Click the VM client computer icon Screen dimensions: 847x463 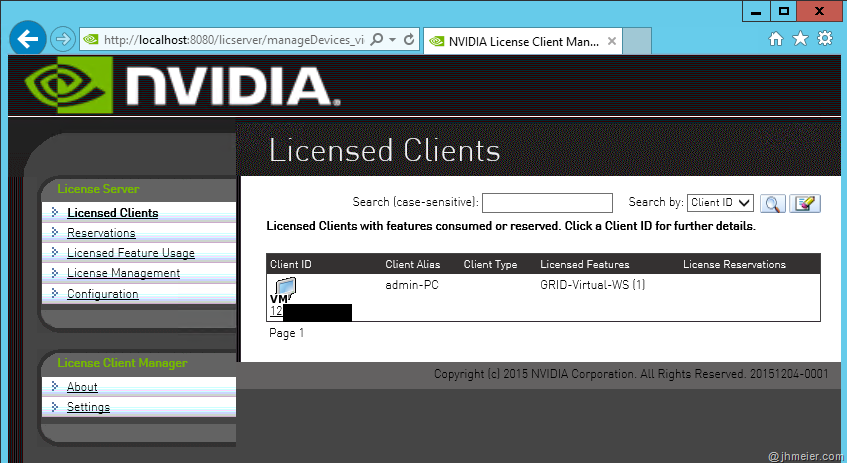click(x=282, y=290)
